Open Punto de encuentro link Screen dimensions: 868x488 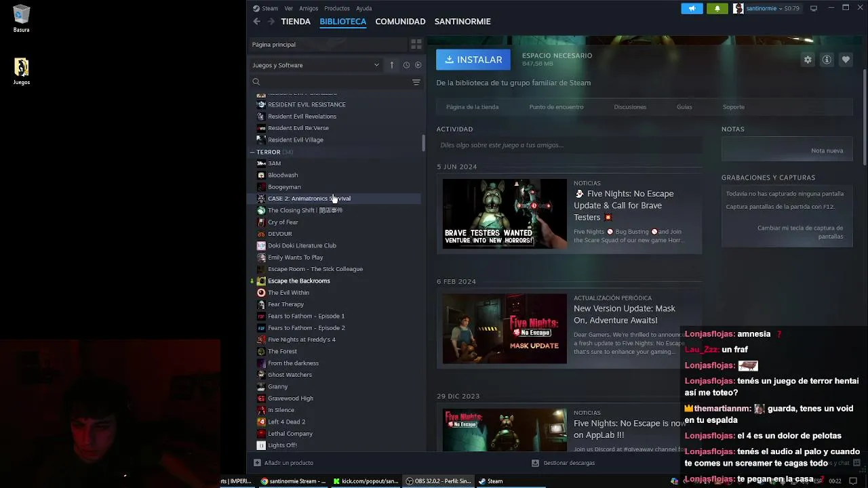pos(556,107)
